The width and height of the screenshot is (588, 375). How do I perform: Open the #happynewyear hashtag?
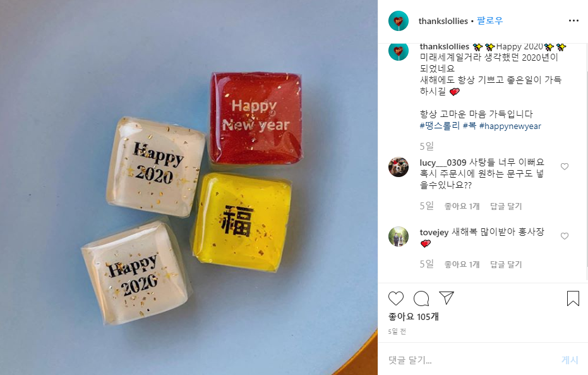point(510,126)
